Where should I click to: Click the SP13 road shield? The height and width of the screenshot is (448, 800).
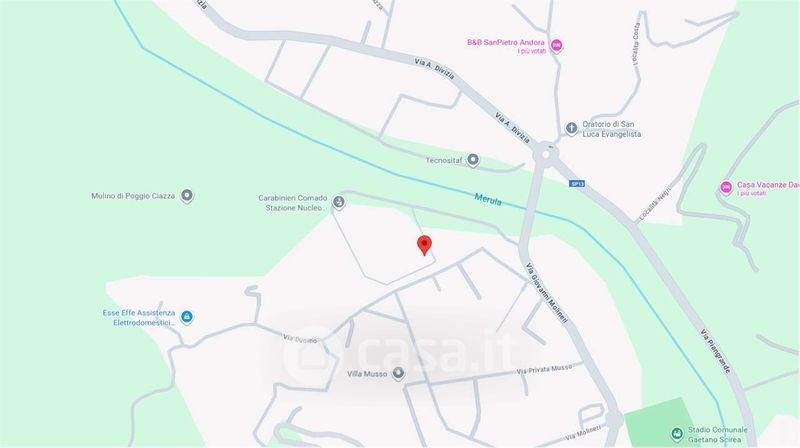click(577, 184)
